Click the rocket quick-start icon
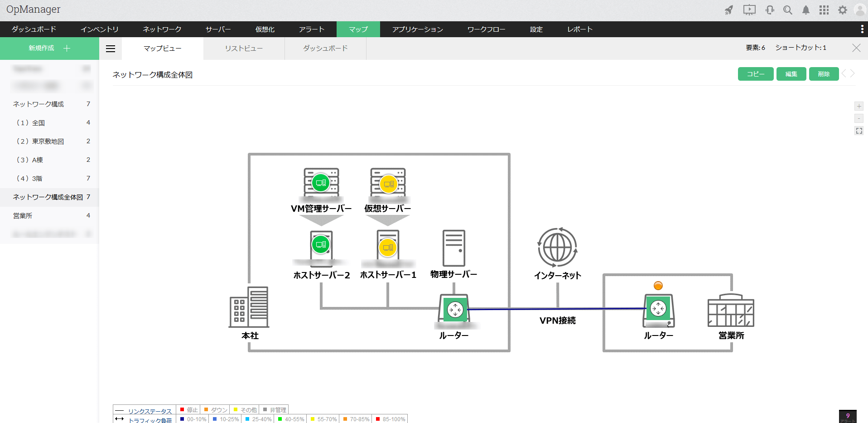 pos(728,10)
